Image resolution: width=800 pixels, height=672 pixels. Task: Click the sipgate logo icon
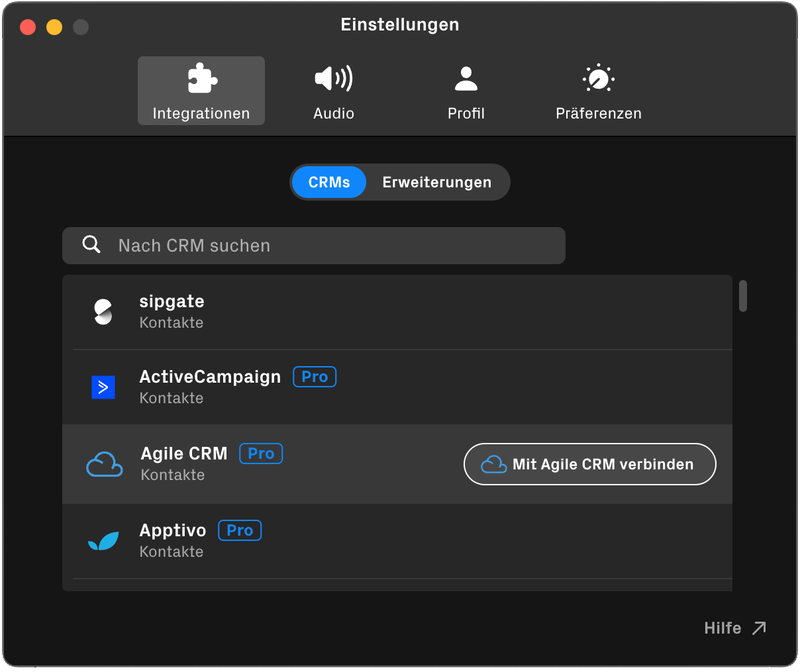(x=103, y=312)
